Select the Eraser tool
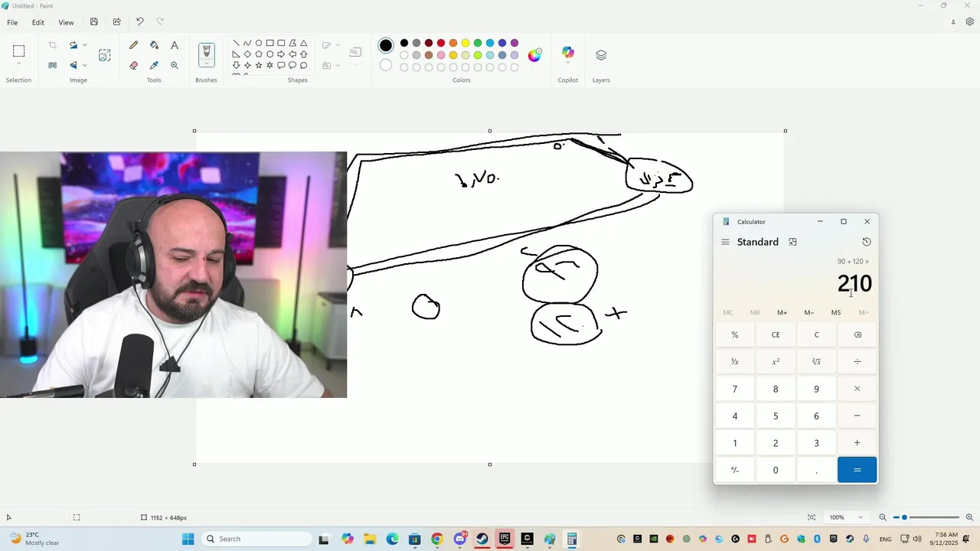 pyautogui.click(x=134, y=65)
